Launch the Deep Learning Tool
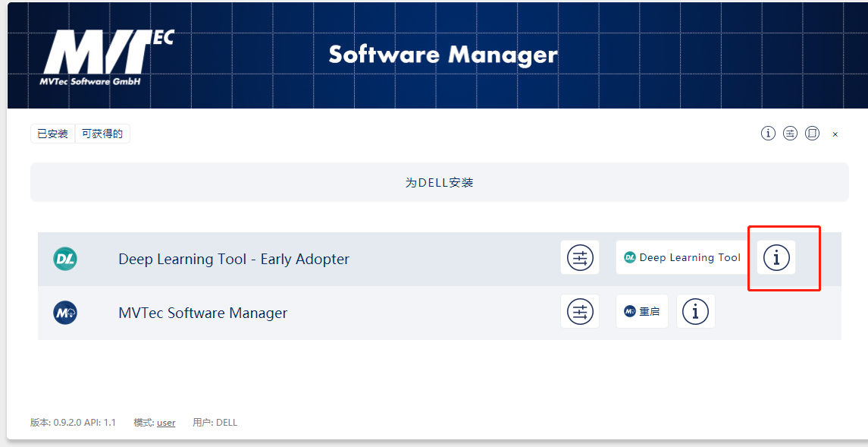The image size is (868, 447). 680,257
